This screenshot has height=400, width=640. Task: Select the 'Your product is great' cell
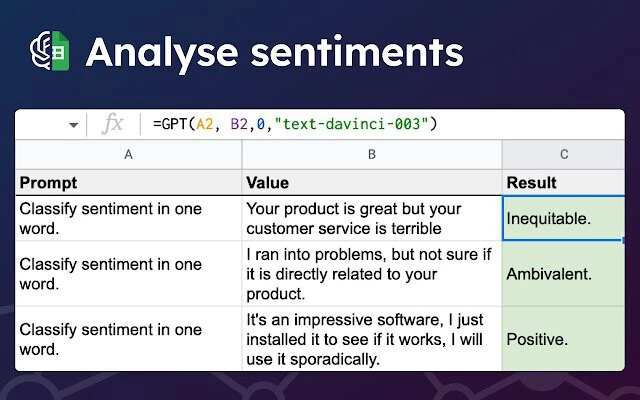(x=372, y=219)
